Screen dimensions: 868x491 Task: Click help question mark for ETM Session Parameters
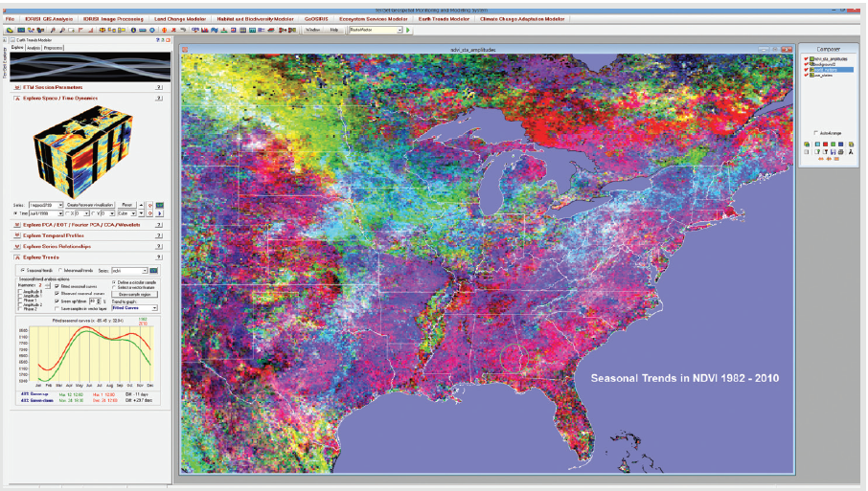(x=158, y=87)
